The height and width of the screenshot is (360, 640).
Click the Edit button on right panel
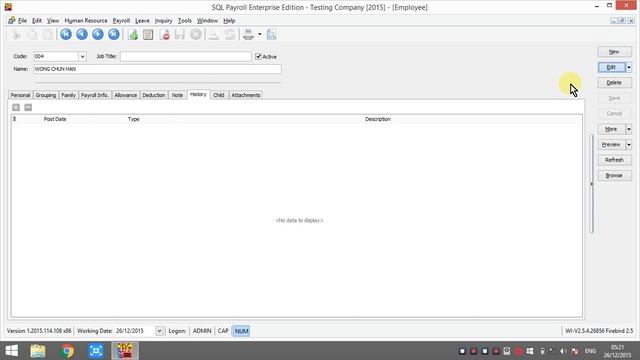tap(611, 67)
